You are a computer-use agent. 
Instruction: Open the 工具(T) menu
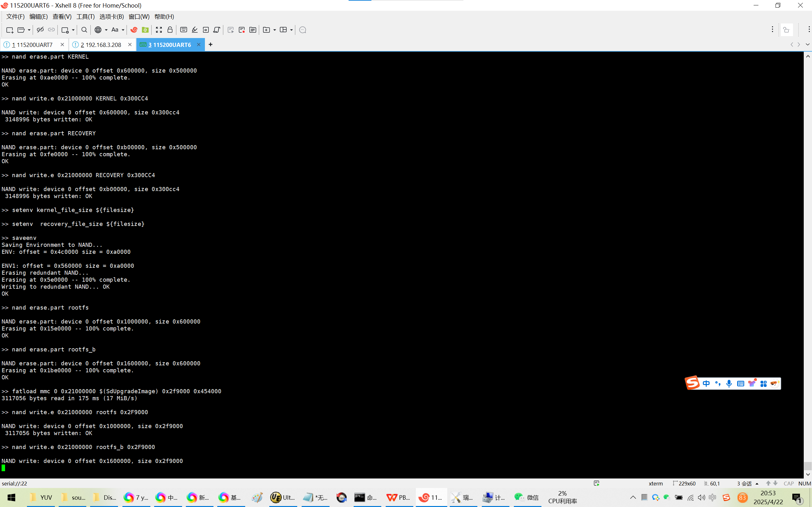[85, 16]
